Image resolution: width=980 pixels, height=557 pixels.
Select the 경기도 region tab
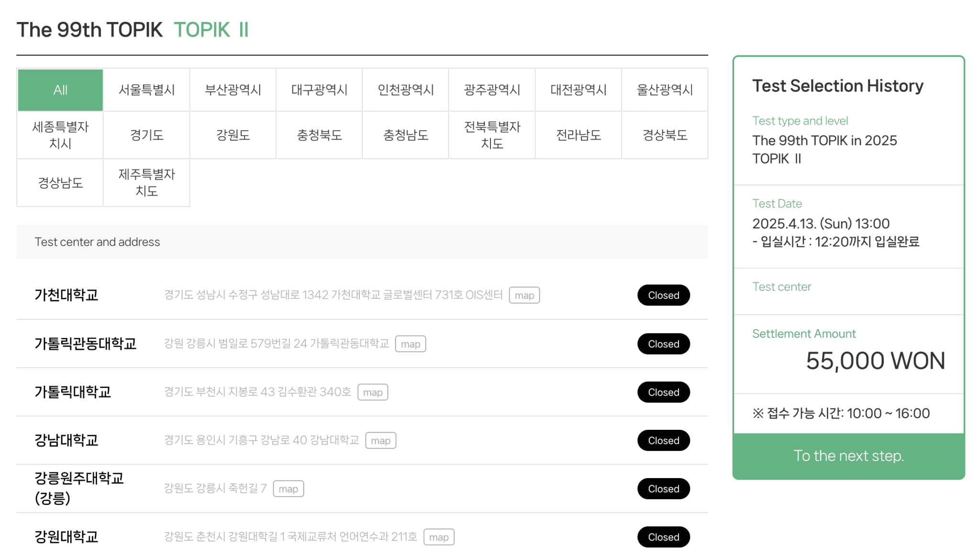point(146,135)
